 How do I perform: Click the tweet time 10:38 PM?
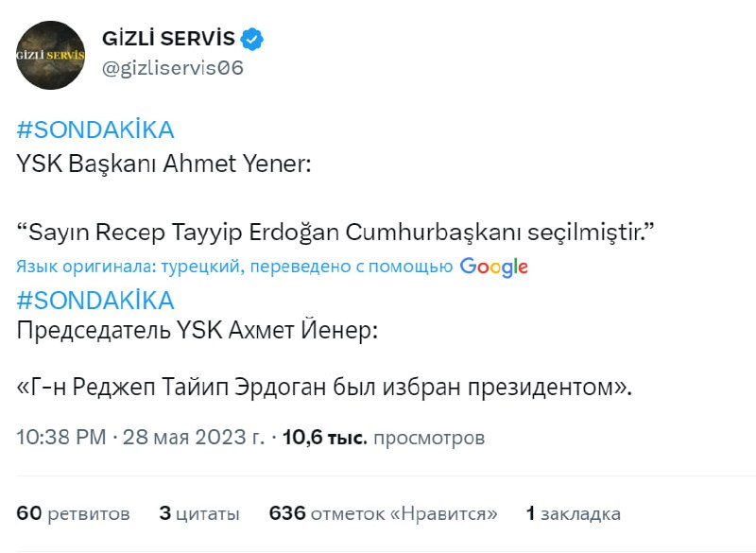click(61, 438)
